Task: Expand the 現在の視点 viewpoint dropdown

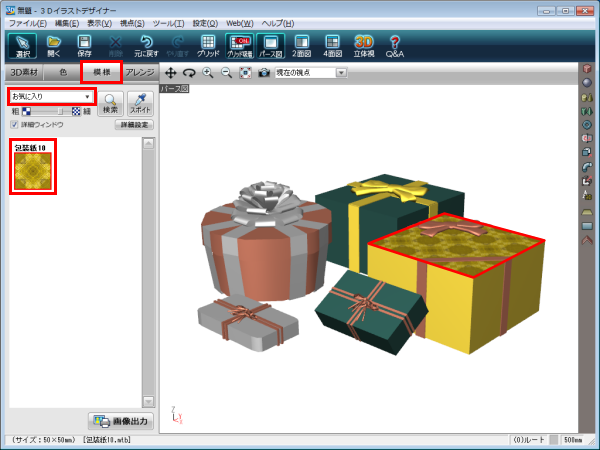Action: click(x=341, y=73)
